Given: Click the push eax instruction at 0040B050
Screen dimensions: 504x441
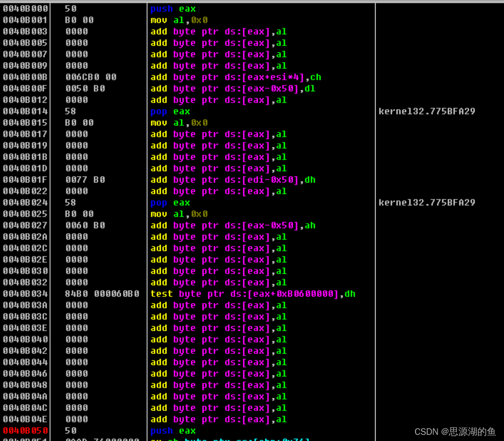Looking at the screenshot, I should [173, 431].
